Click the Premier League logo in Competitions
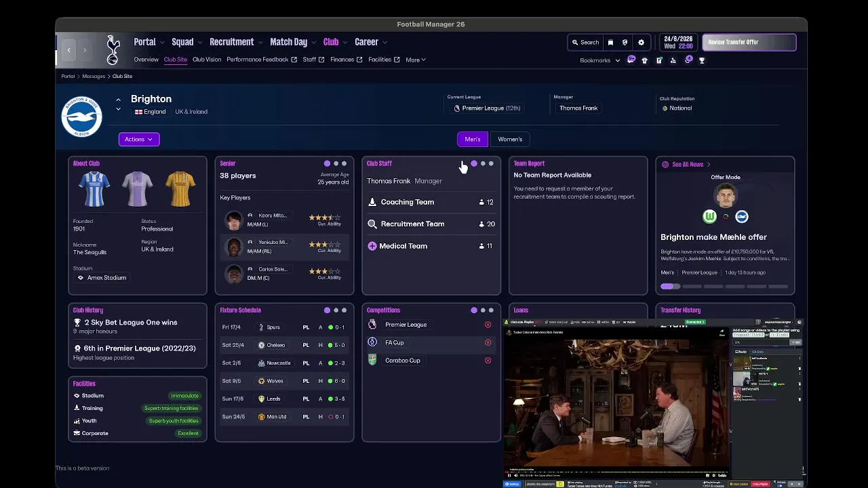Viewport: 868px width, 488px height. point(372,325)
